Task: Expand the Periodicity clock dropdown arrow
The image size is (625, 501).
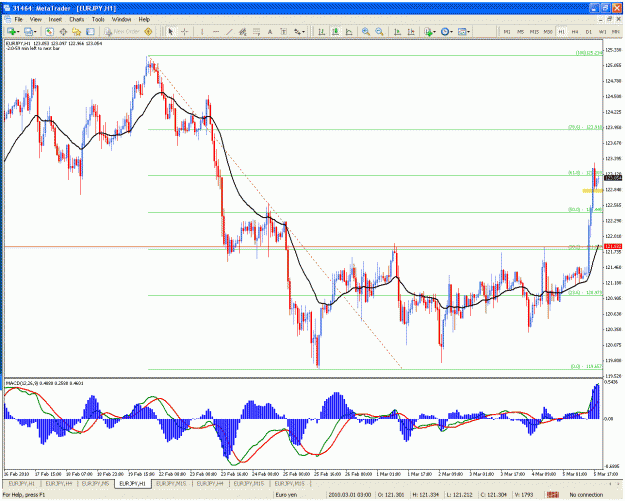Action: pyautogui.click(x=452, y=32)
